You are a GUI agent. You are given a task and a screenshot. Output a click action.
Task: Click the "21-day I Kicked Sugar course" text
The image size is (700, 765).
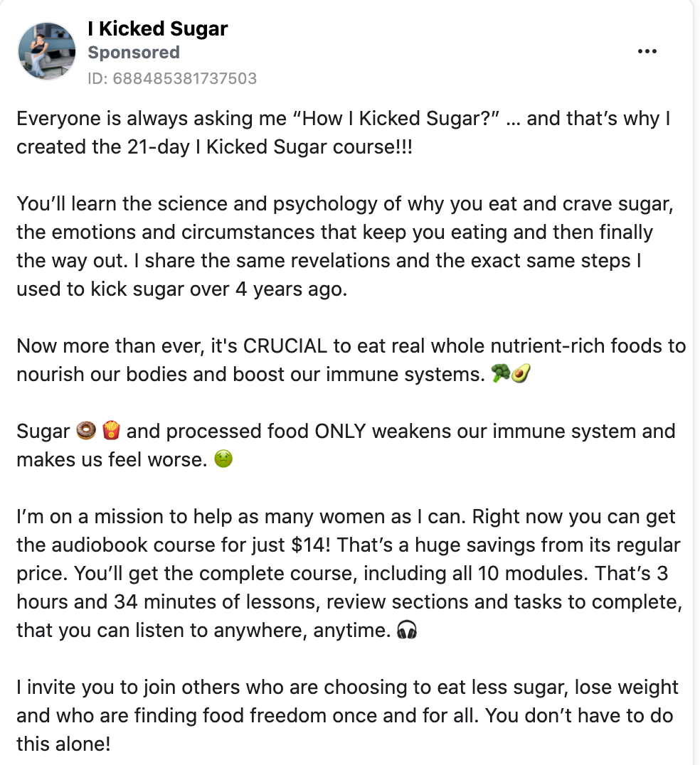pyautogui.click(x=262, y=147)
